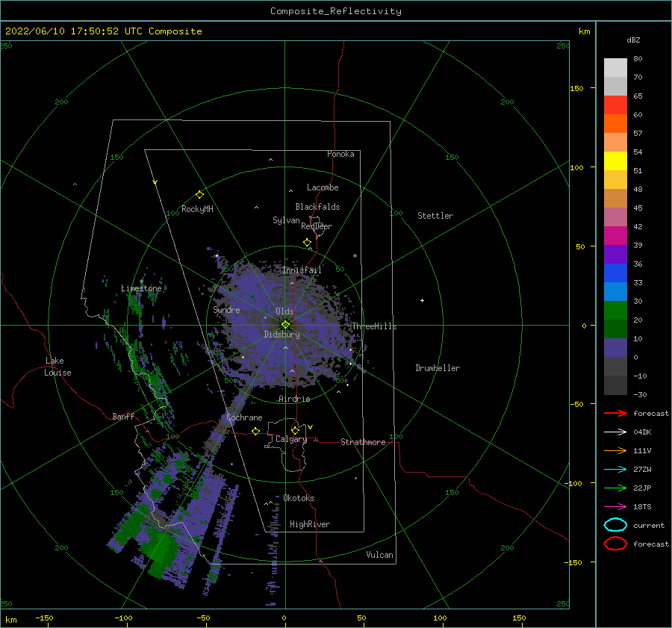Click the RockyMH label
Screen dimensions: 672x628
coord(197,209)
